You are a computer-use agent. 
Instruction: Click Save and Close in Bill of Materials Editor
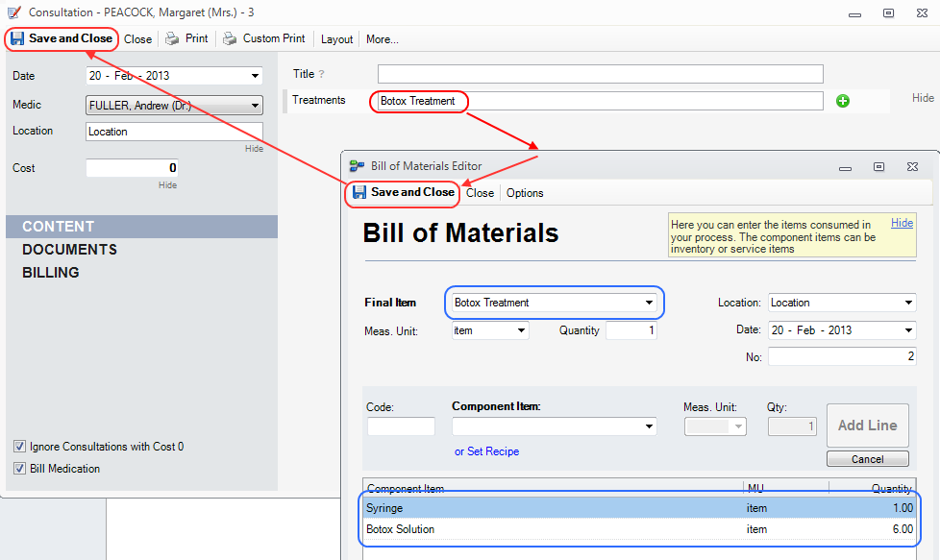coord(404,193)
